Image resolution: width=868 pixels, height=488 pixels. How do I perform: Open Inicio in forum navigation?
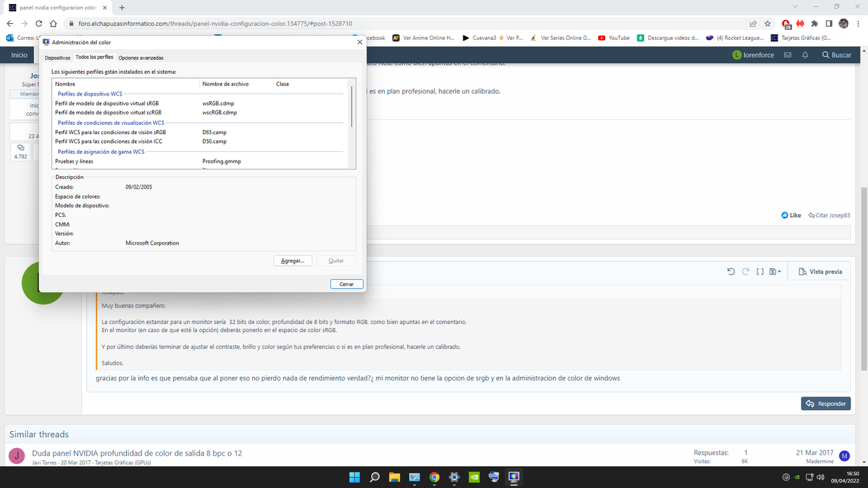pos(19,55)
